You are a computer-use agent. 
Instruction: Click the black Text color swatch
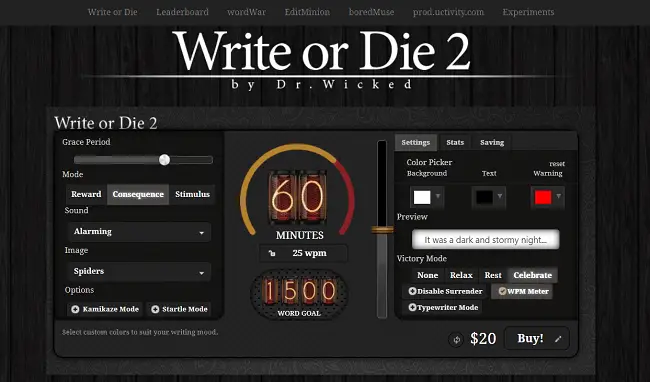coord(484,197)
